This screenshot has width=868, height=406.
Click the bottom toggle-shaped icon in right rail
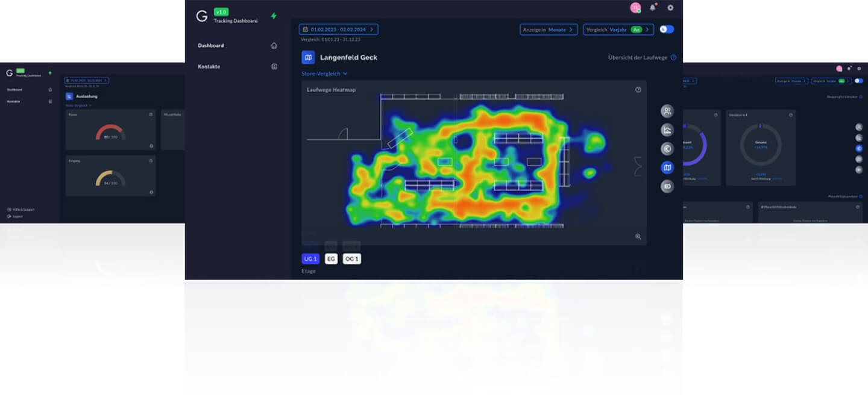tap(667, 186)
